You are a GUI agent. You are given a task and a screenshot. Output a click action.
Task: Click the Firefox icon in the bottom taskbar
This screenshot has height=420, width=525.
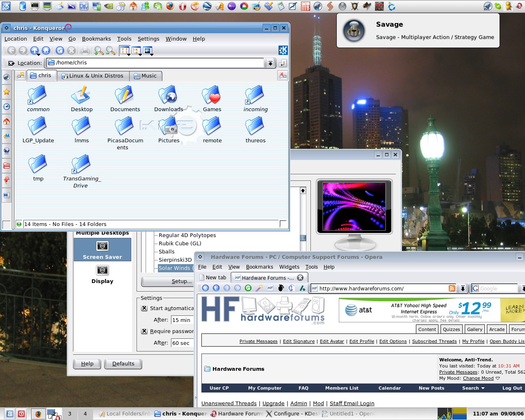(39, 414)
